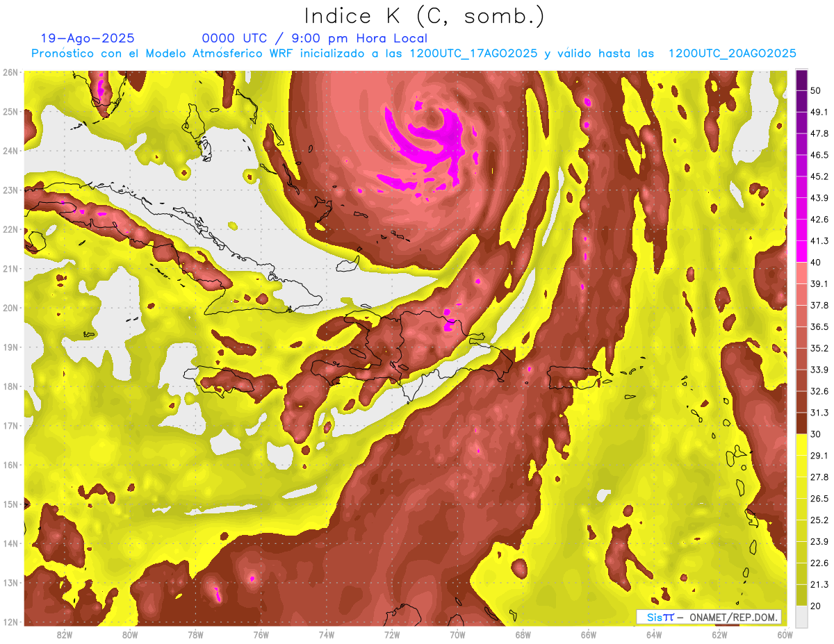Screen dimensions: 834x644
Task: Click the '21.3' color scale value
Action: (819, 584)
